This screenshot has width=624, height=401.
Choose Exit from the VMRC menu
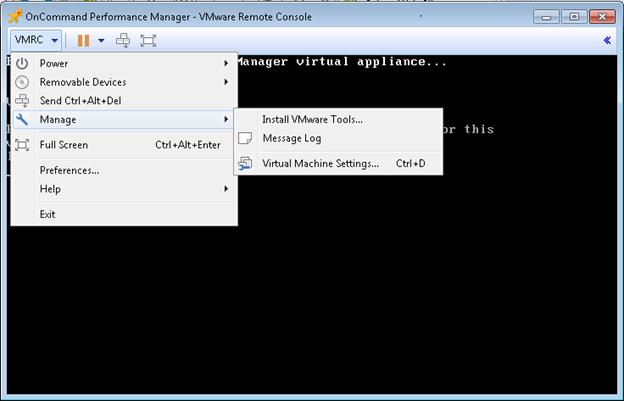pyautogui.click(x=124, y=214)
